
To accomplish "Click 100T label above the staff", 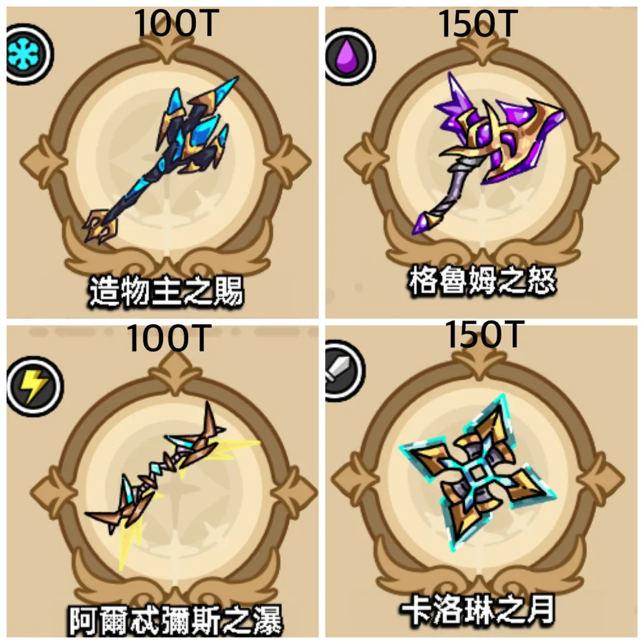I will pyautogui.click(x=176, y=24).
